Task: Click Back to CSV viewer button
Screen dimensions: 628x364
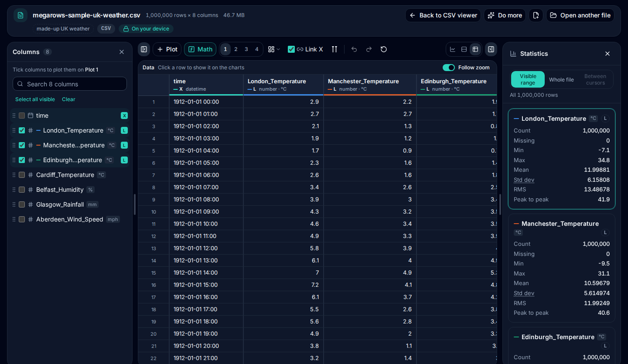Action: click(x=443, y=15)
